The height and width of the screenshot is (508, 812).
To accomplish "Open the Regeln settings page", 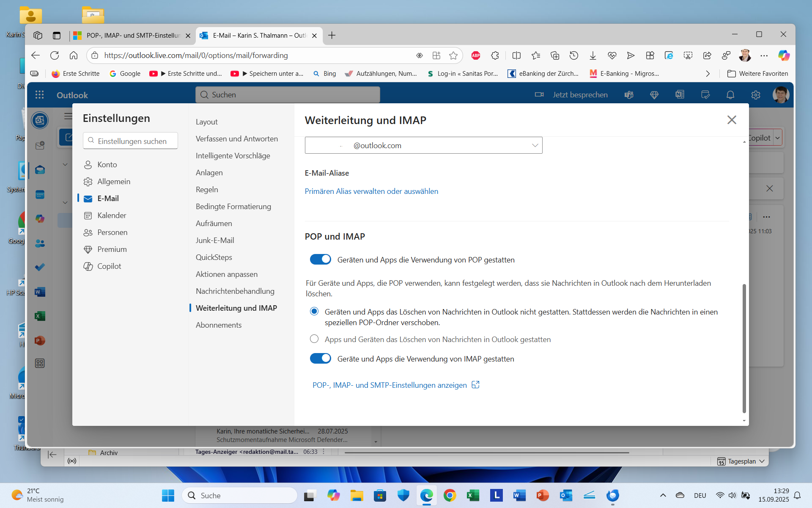I will coord(207,189).
